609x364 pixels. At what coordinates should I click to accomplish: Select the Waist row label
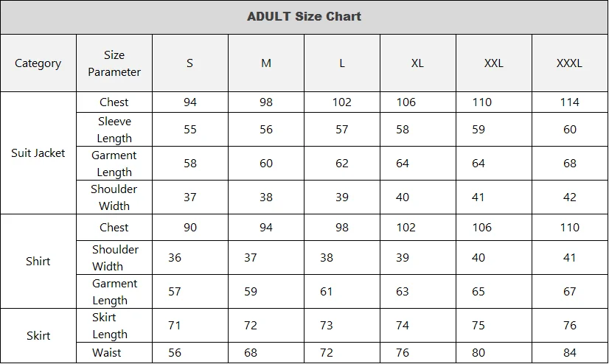click(x=107, y=353)
